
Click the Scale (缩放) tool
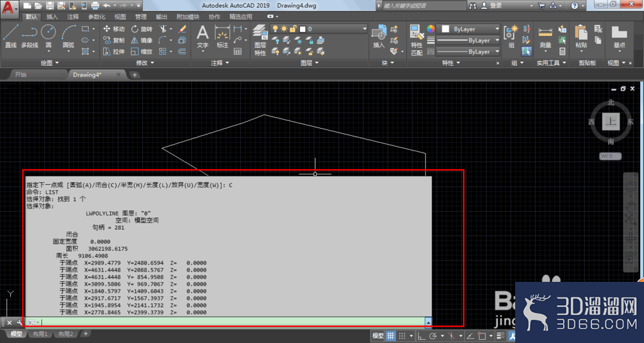pos(141,51)
